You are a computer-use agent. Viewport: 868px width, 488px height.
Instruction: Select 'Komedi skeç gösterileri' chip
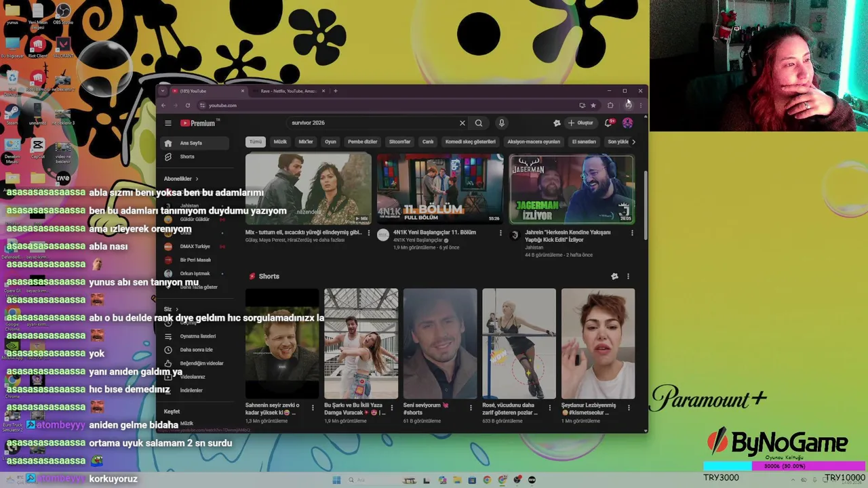pos(470,142)
